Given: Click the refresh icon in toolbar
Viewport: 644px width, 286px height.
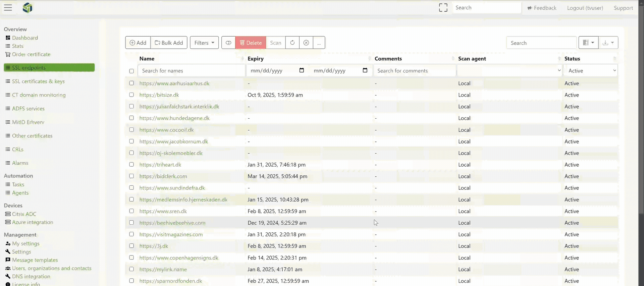Looking at the screenshot, I should click(292, 43).
